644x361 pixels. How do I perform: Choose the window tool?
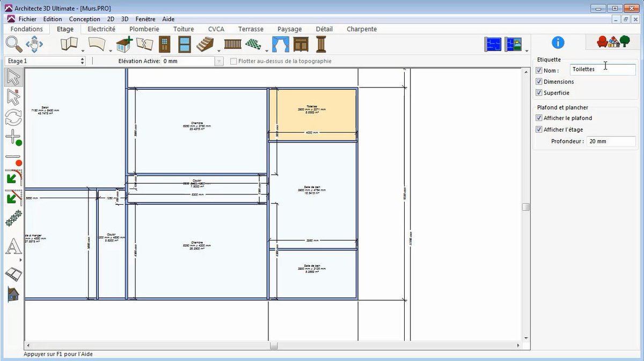pos(185,44)
